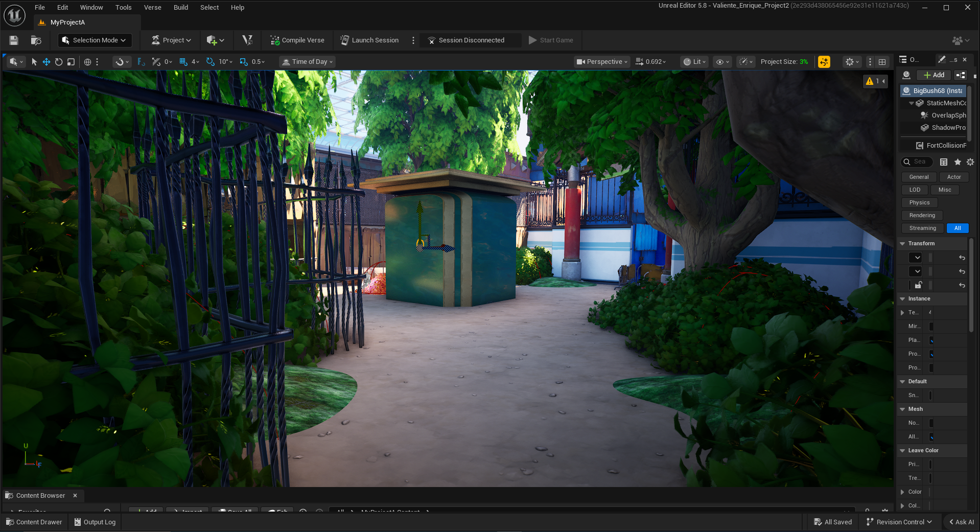This screenshot has height=532, width=980.
Task: Open the content browse folder-search icon
Action: click(x=36, y=40)
